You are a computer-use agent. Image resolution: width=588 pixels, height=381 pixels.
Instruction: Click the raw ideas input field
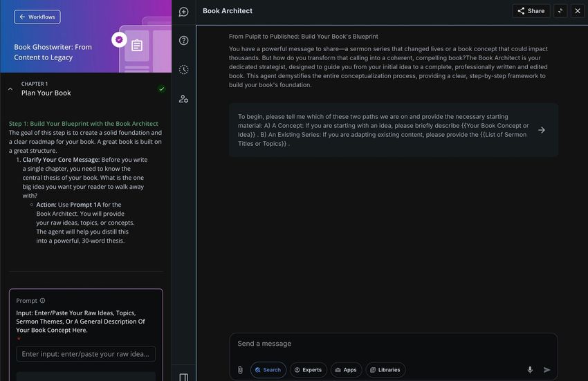coord(86,354)
